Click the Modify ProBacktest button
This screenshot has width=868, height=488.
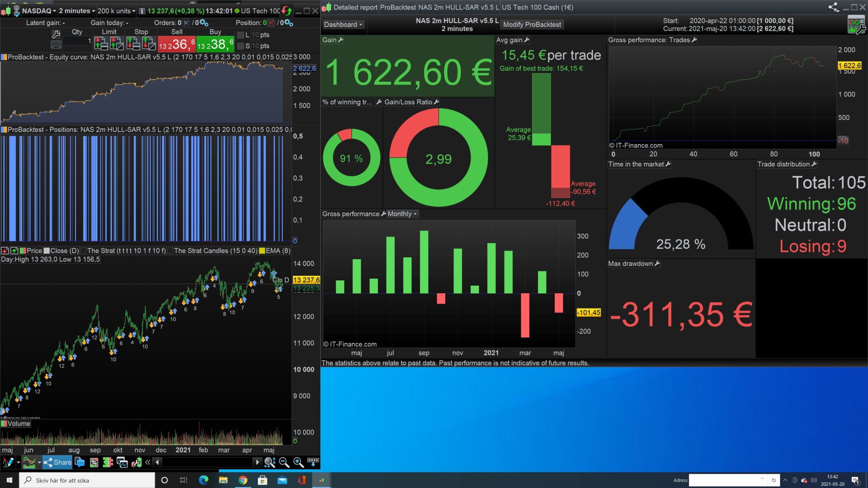[x=532, y=25]
